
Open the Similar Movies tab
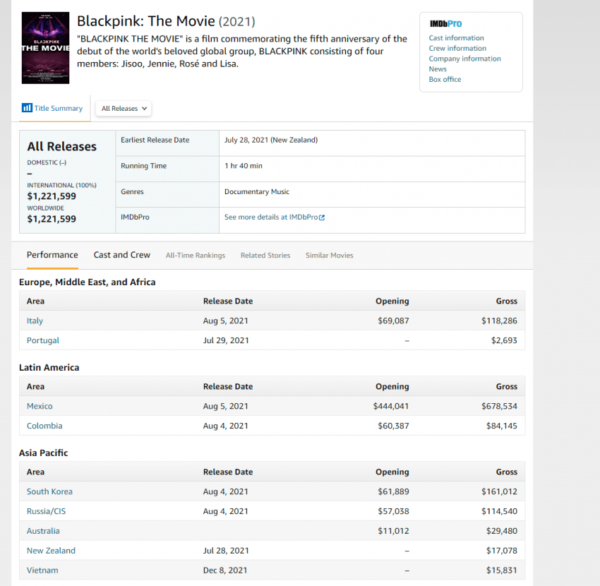coord(329,256)
